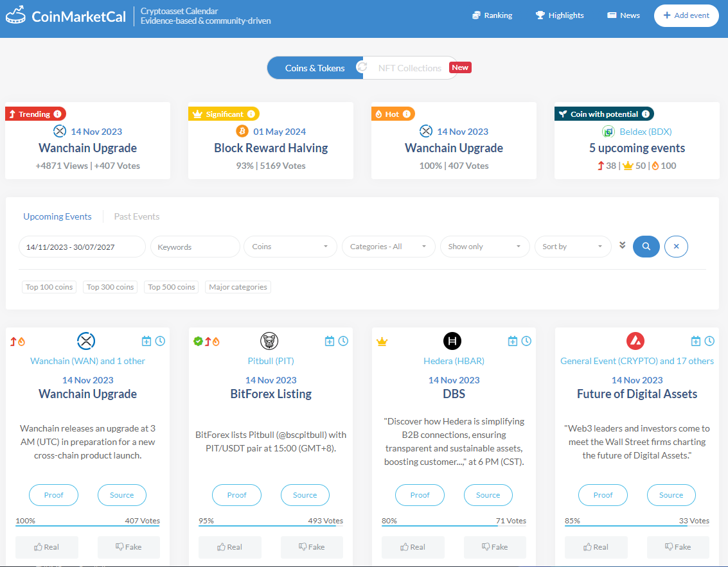Viewport: 728px width, 567px height.
Task: Add BitForex Listing event to calendar
Action: tap(330, 341)
